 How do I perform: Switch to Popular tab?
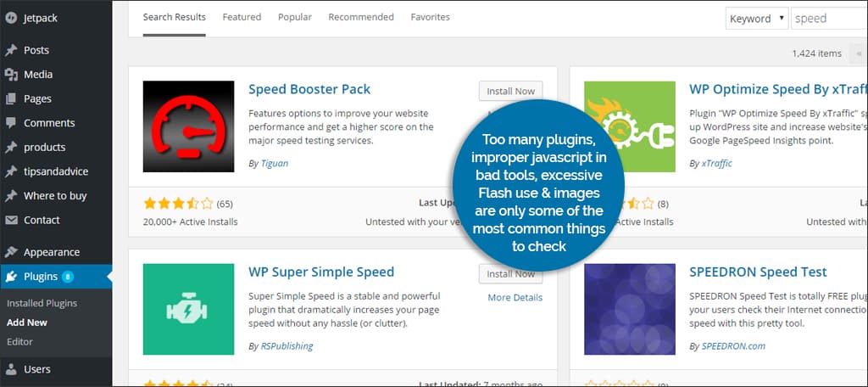[x=294, y=17]
